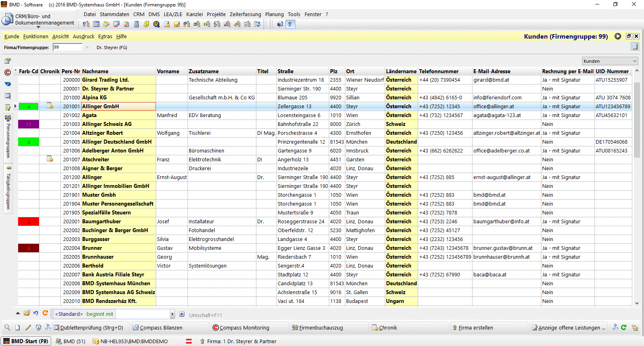Open the Stammdaten menu
The height and width of the screenshot is (346, 644).
click(x=114, y=14)
